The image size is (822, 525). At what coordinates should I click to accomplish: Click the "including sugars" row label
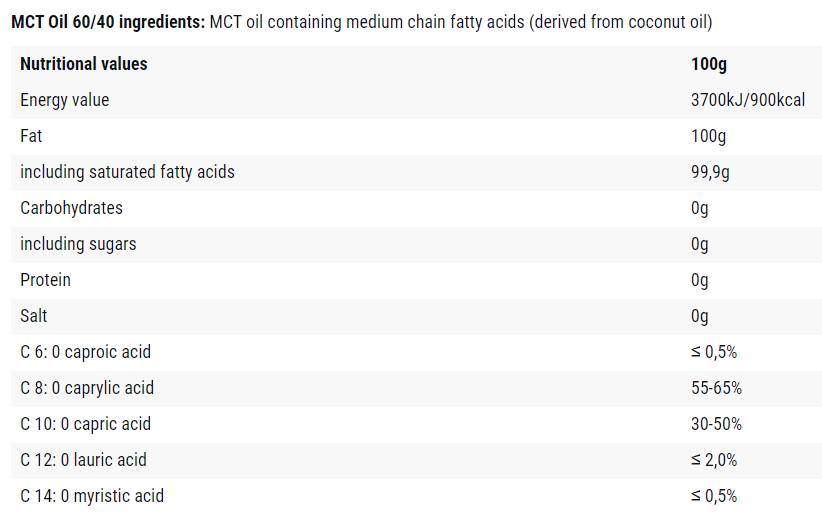coord(78,244)
